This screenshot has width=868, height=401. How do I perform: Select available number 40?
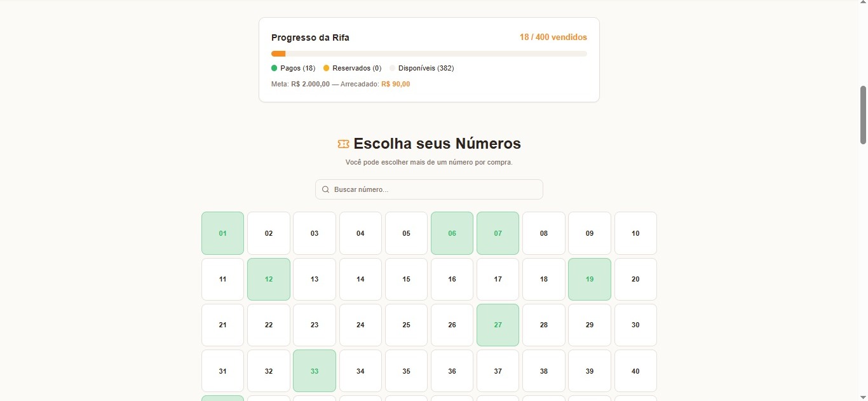(635, 370)
